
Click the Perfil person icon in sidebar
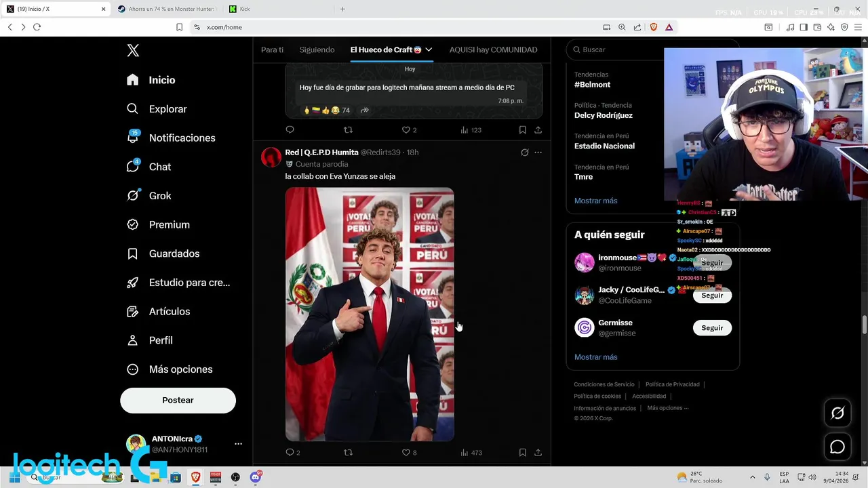pos(133,340)
